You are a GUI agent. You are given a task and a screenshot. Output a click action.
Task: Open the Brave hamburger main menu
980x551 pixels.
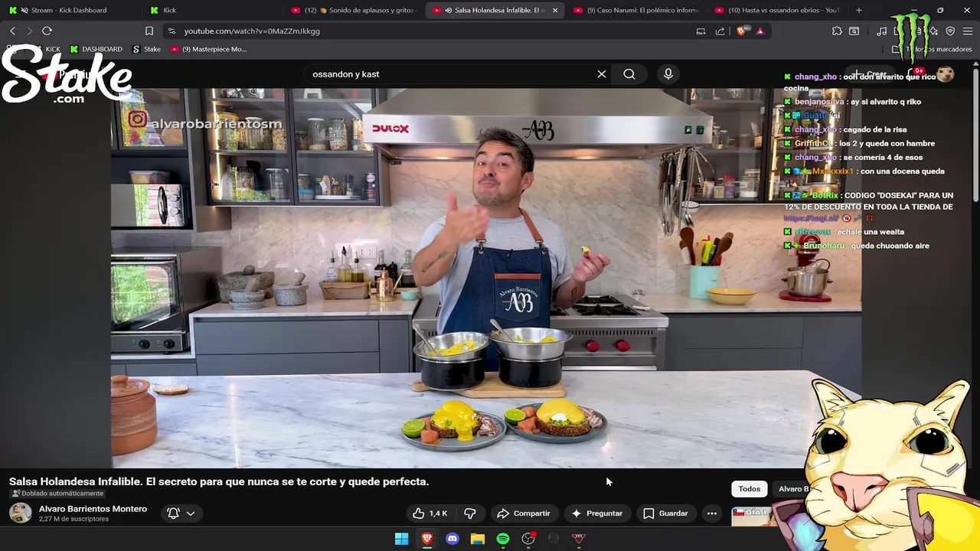coord(967,31)
